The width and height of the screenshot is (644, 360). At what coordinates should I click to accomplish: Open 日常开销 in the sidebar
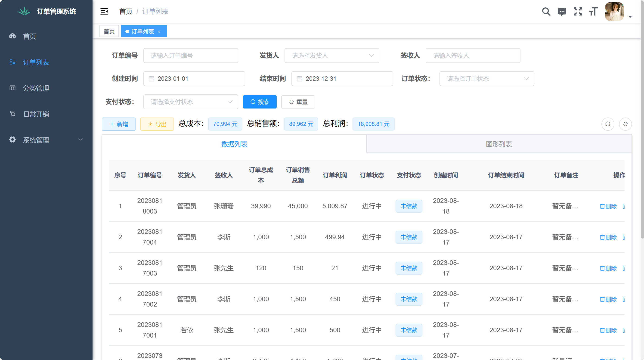46,114
